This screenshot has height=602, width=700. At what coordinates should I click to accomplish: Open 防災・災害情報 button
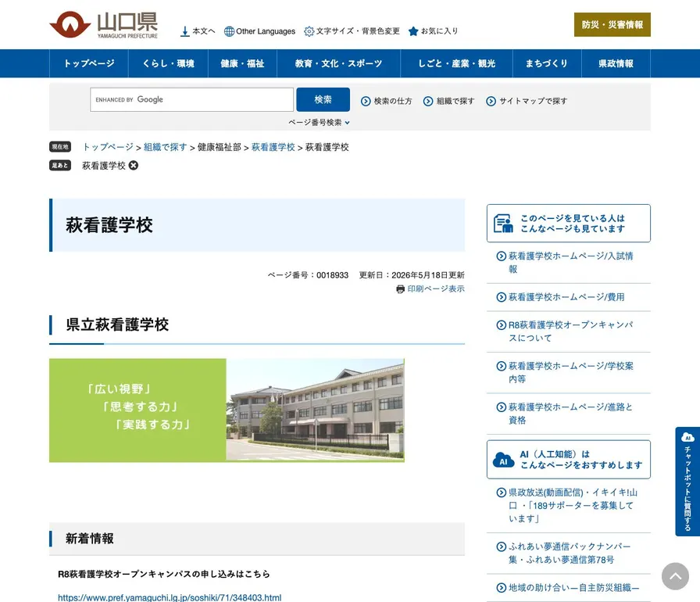tap(612, 24)
